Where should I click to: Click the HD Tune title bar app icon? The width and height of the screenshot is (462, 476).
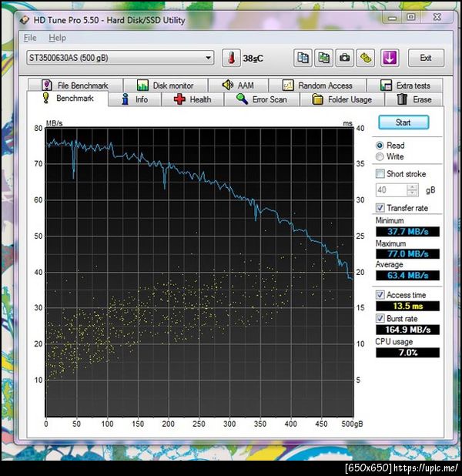coord(25,20)
